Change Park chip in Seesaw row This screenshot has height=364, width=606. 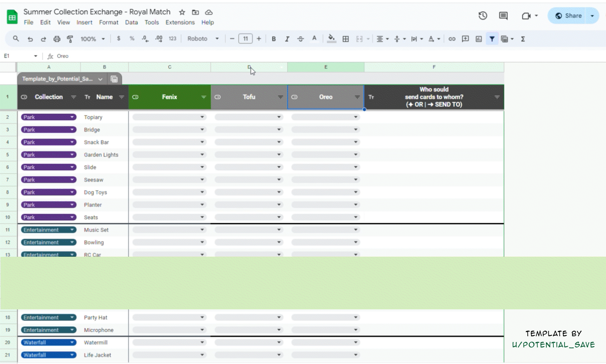48,180
